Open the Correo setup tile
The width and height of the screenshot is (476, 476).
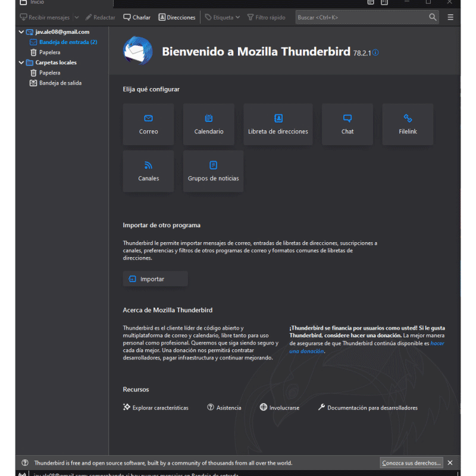[148, 124]
